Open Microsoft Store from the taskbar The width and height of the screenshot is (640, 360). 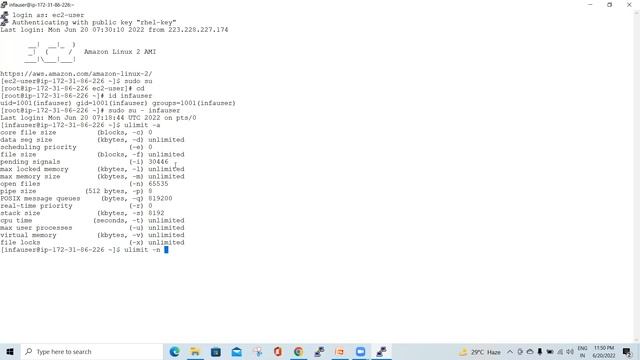(216, 352)
